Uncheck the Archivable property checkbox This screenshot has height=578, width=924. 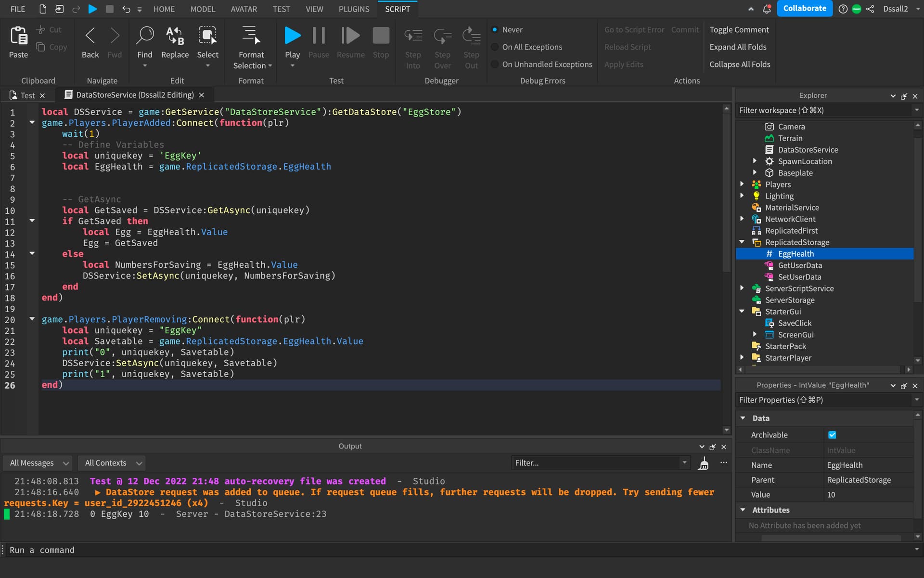pos(832,434)
